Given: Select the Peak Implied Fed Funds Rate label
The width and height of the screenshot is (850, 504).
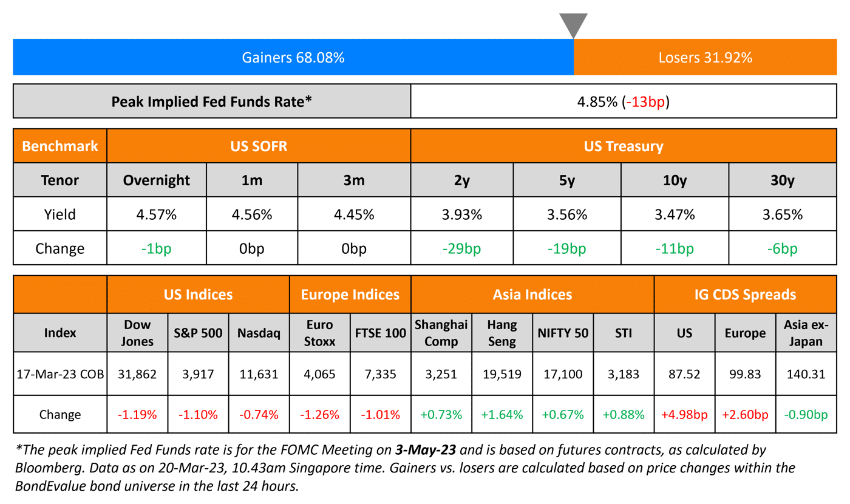Looking at the screenshot, I should point(211,101).
